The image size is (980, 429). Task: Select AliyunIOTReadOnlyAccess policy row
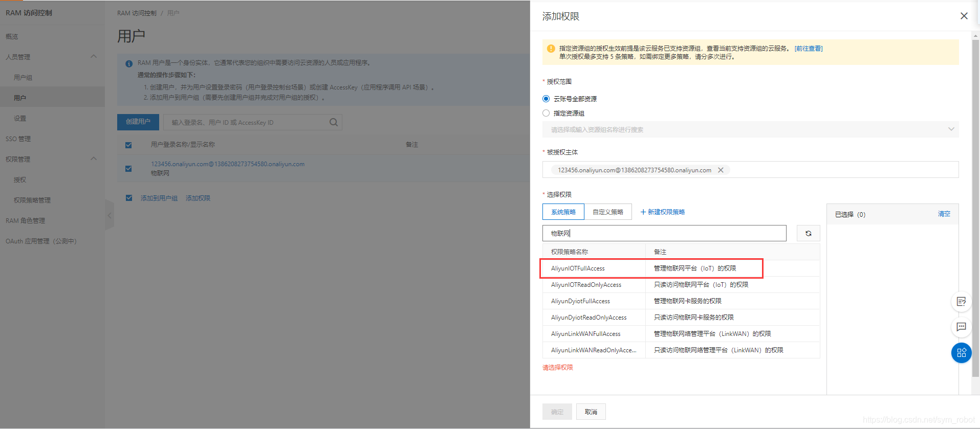pyautogui.click(x=681, y=284)
